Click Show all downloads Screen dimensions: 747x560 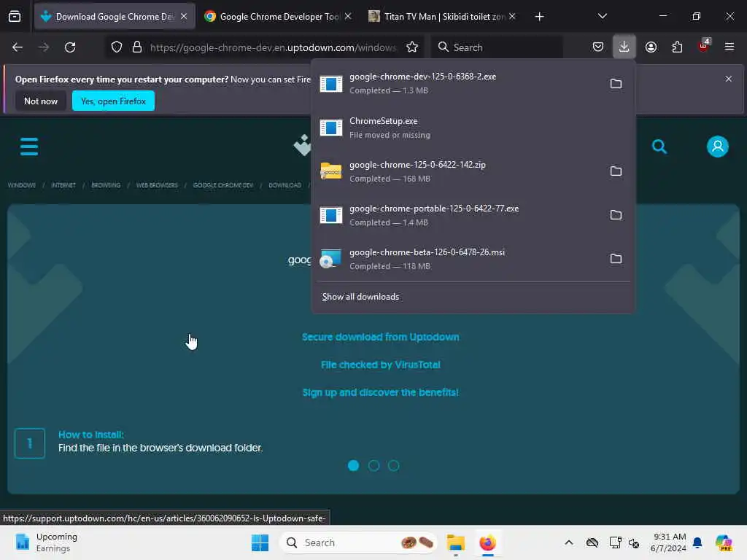coord(360,297)
